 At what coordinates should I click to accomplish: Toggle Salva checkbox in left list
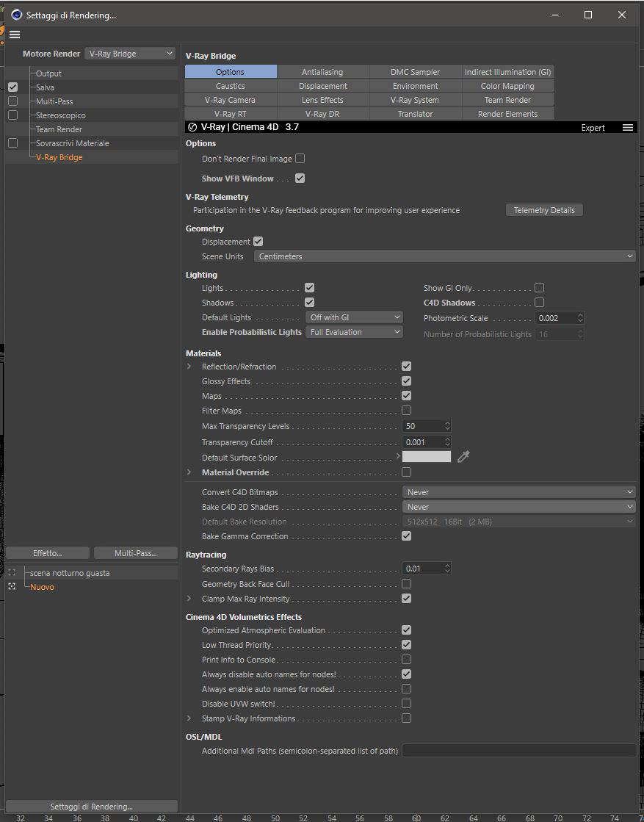tap(13, 87)
